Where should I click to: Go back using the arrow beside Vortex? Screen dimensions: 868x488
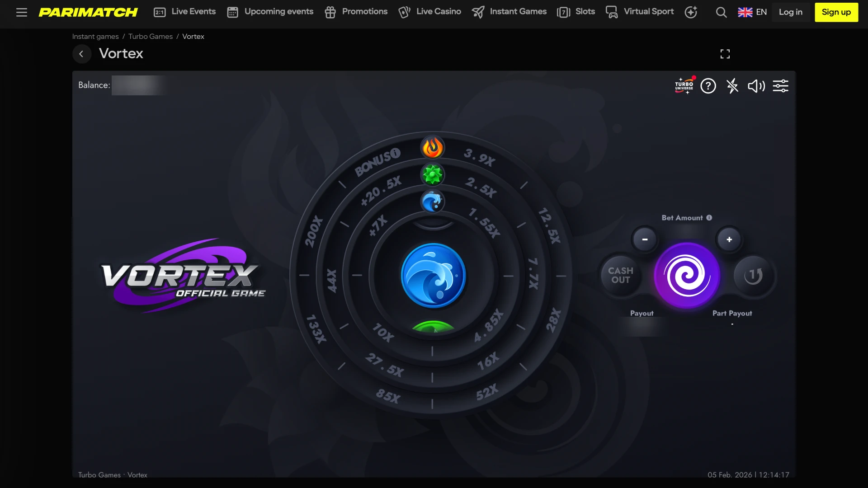click(x=82, y=54)
